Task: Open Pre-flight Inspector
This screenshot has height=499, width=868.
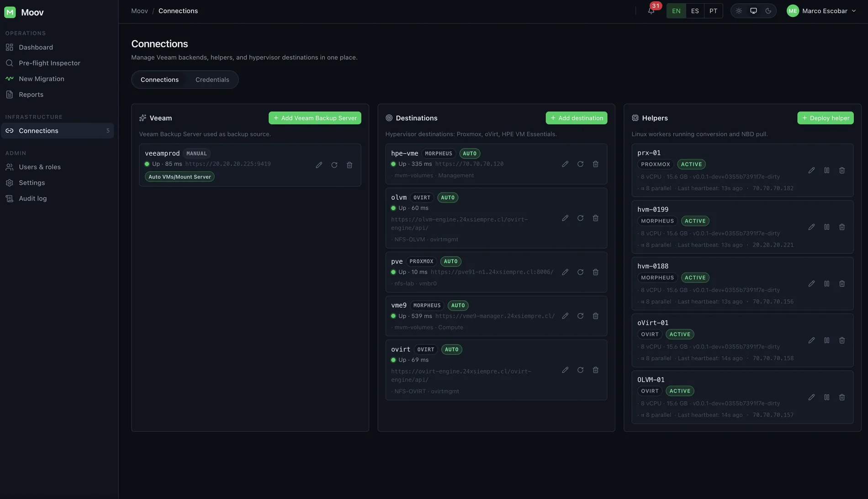Action: click(57, 63)
